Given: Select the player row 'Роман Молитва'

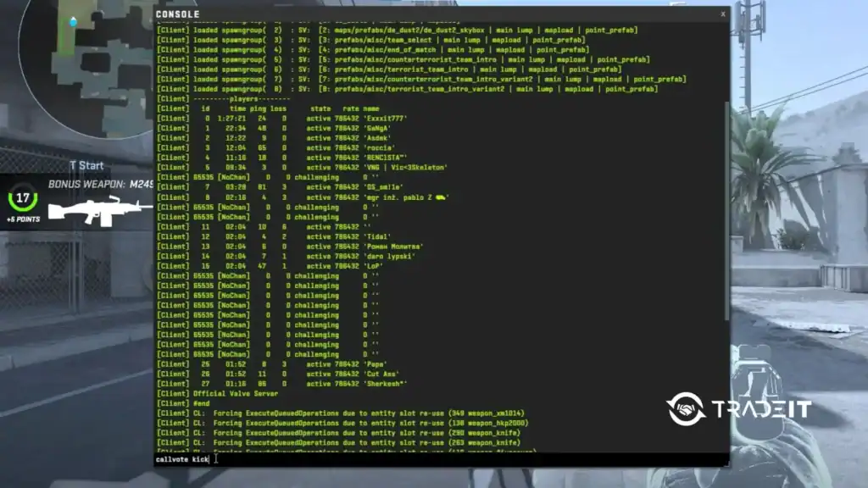Looking at the screenshot, I should click(290, 247).
